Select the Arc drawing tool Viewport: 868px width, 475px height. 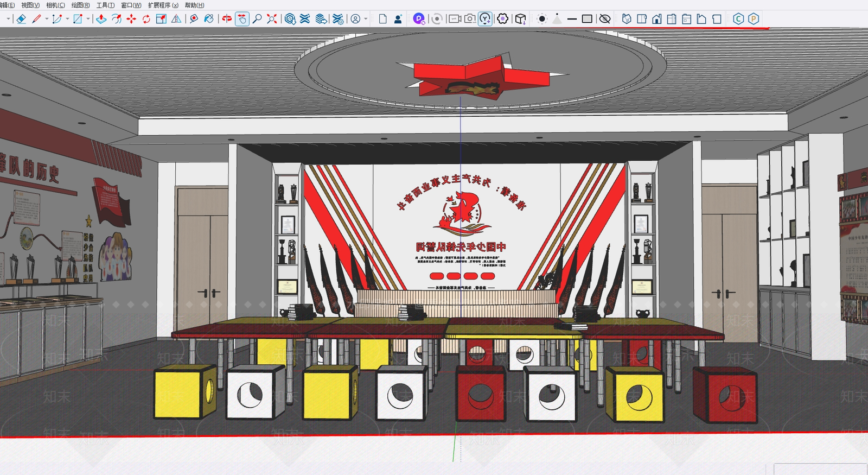pyautogui.click(x=57, y=19)
